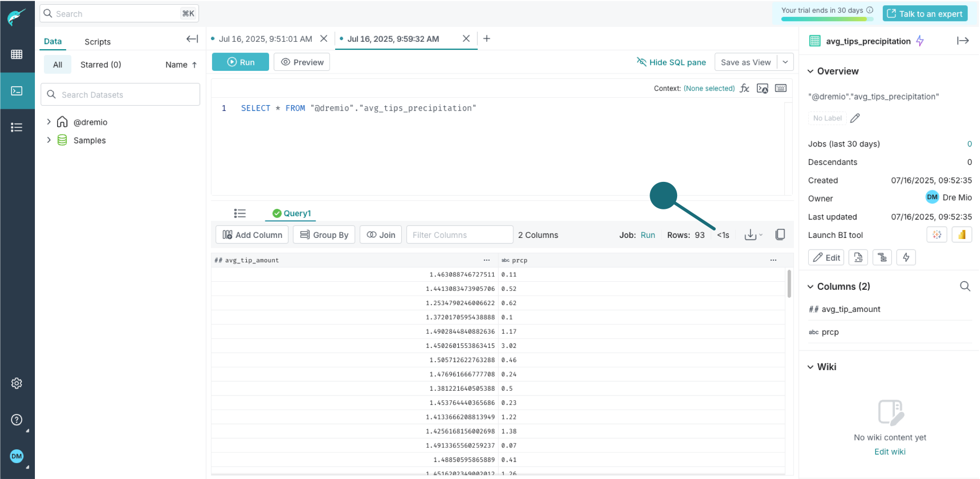Expand the Samples data source

tap(48, 140)
